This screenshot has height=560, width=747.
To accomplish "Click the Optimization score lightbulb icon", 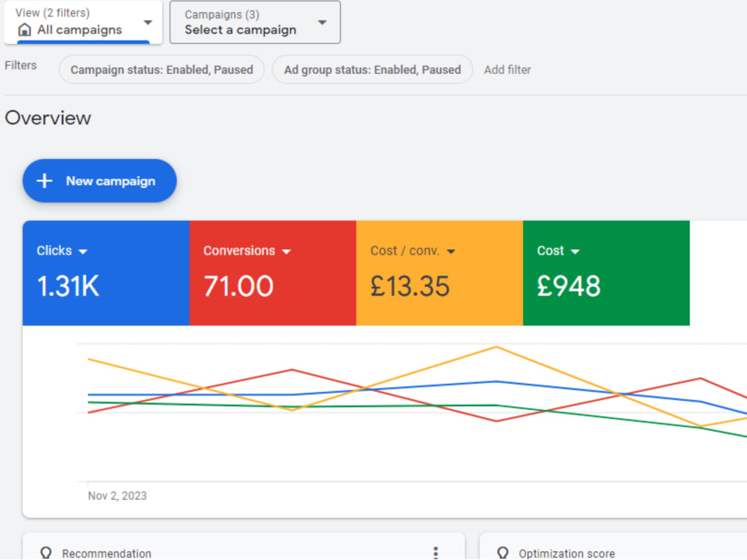I will point(503,553).
